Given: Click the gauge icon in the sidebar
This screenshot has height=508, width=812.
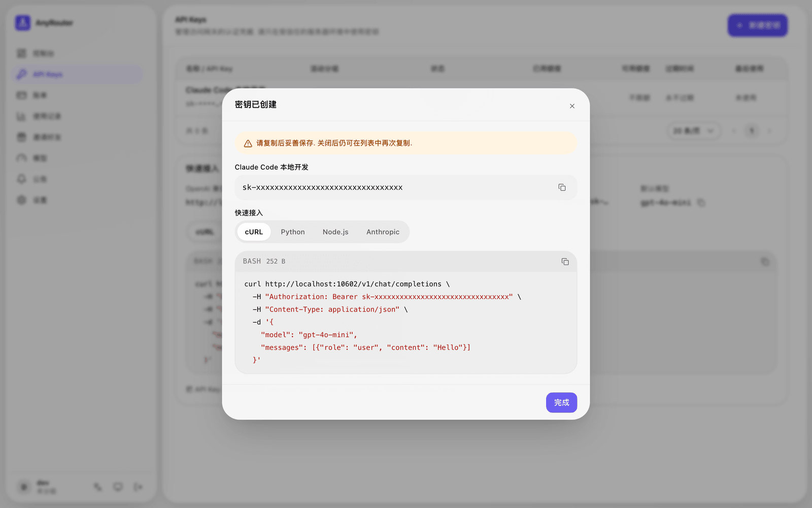Looking at the screenshot, I should [x=21, y=158].
